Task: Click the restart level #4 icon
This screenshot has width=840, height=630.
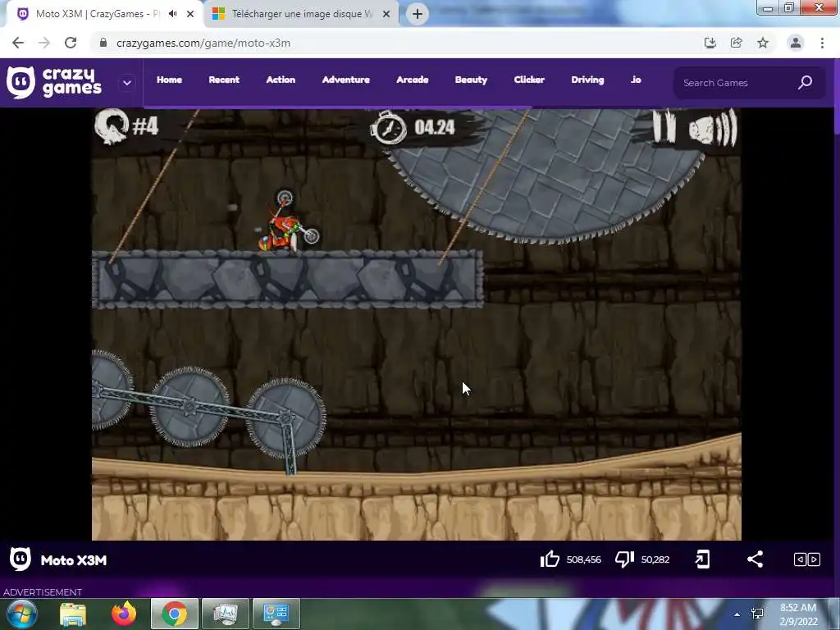Action: pos(112,126)
